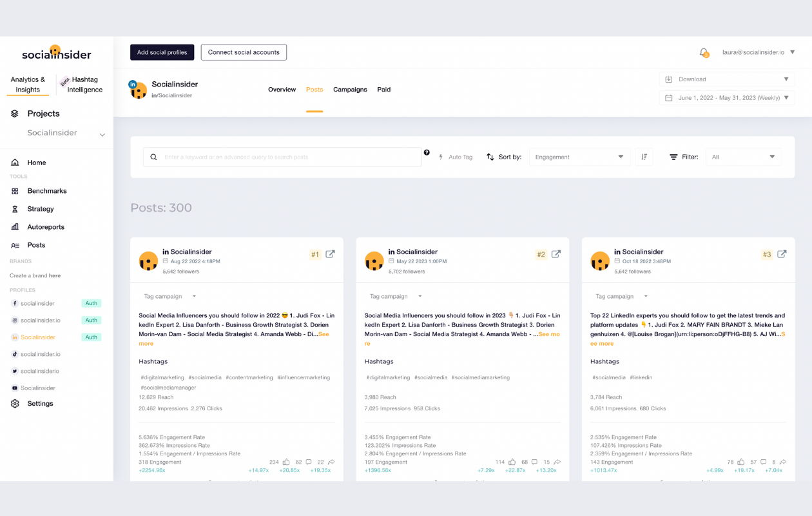812x516 pixels.
Task: Click the TikTok socialinsider.io profile icon
Action: tap(15, 354)
